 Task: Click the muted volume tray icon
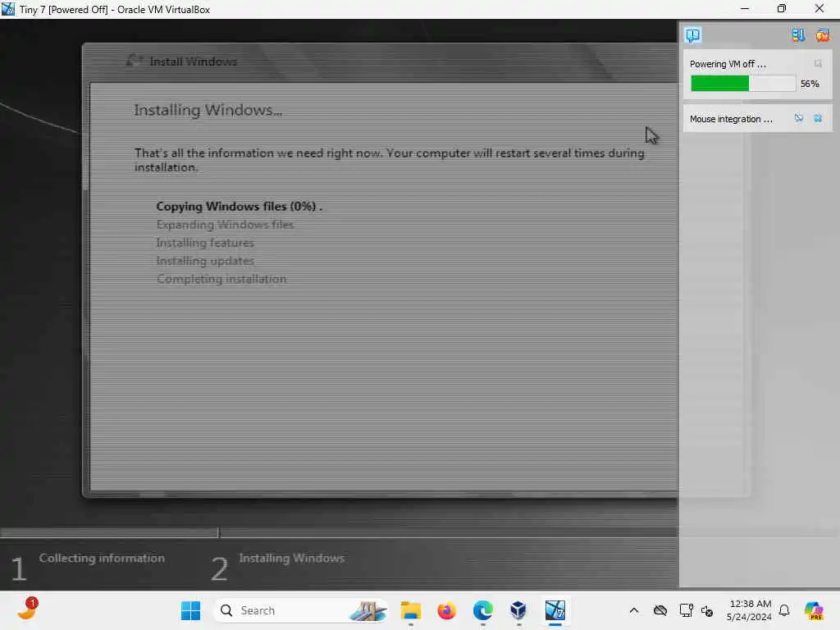tap(706, 610)
